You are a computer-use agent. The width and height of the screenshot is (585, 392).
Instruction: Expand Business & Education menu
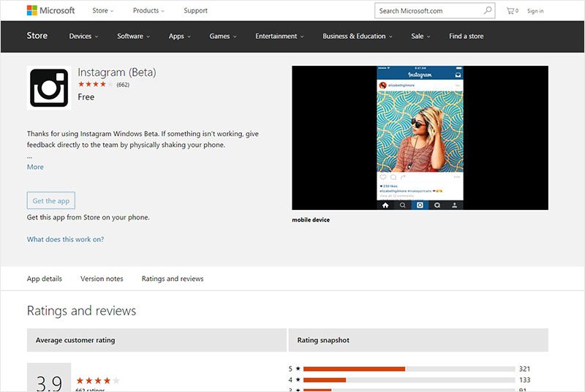tap(358, 36)
